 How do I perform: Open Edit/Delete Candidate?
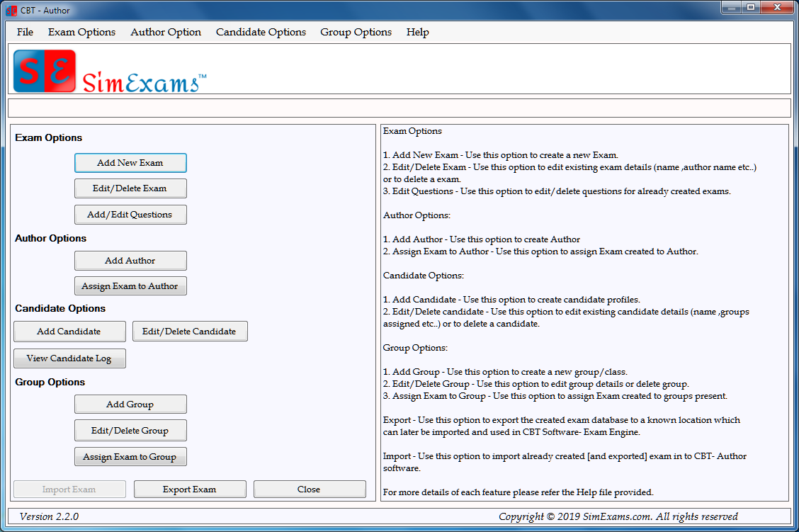pyautogui.click(x=190, y=332)
